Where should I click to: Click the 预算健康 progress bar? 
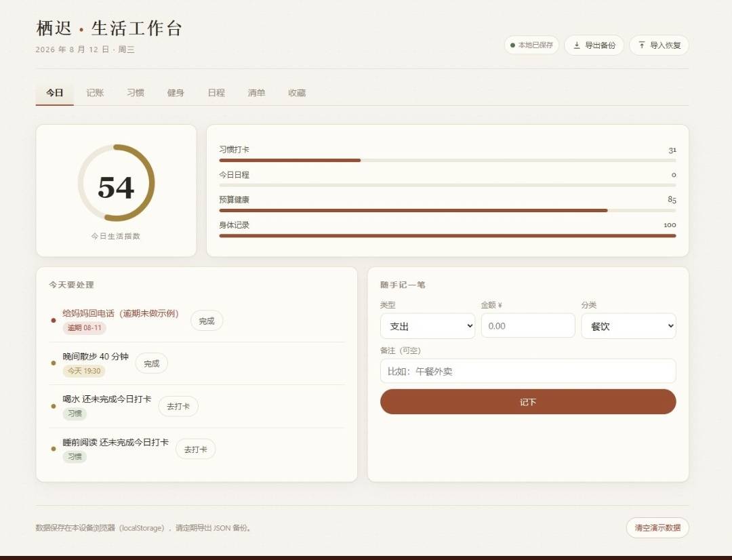(448, 211)
